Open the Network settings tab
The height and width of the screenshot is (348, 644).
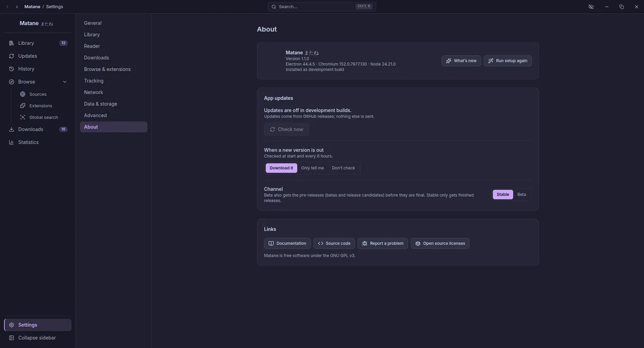(x=114, y=93)
